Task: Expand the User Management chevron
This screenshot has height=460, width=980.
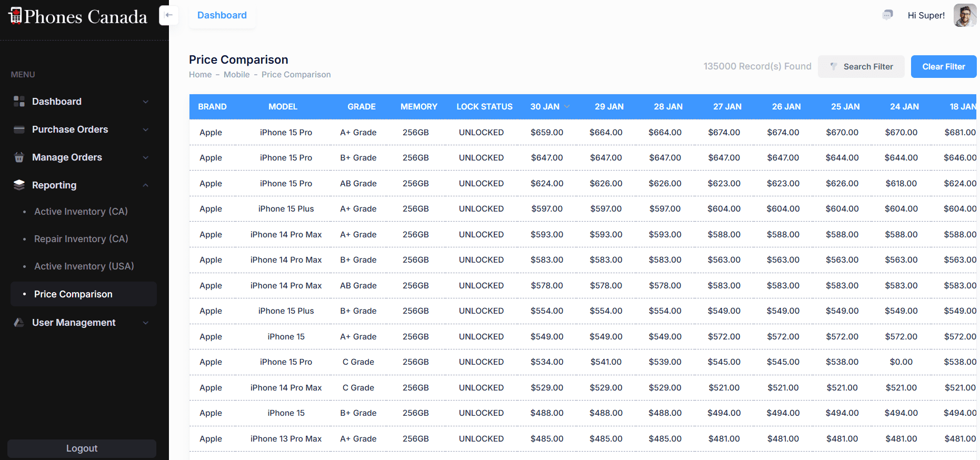Action: 146,323
